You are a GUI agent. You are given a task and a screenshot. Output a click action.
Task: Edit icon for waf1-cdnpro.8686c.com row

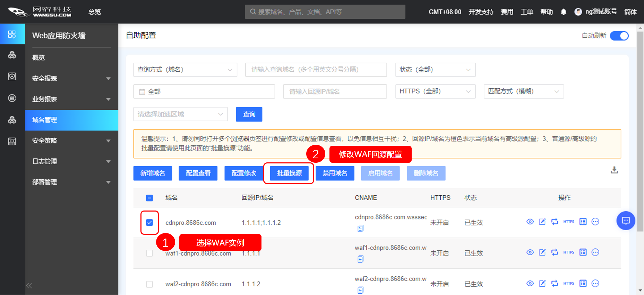(542, 252)
